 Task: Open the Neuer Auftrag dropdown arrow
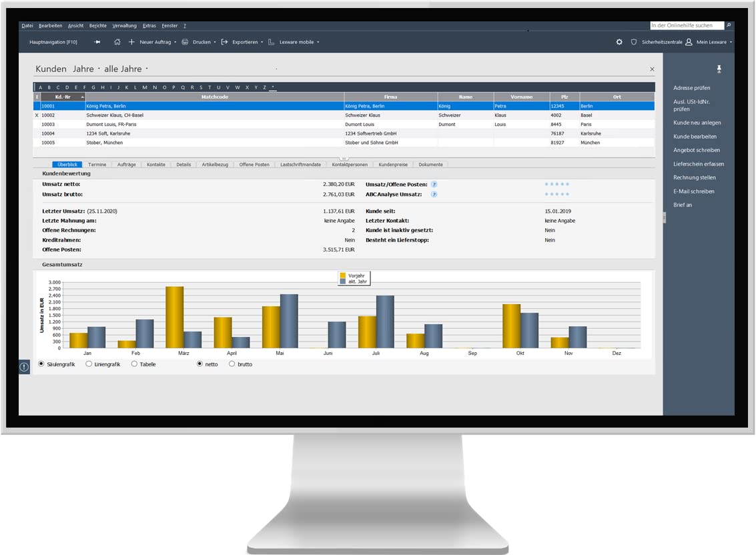pos(175,43)
